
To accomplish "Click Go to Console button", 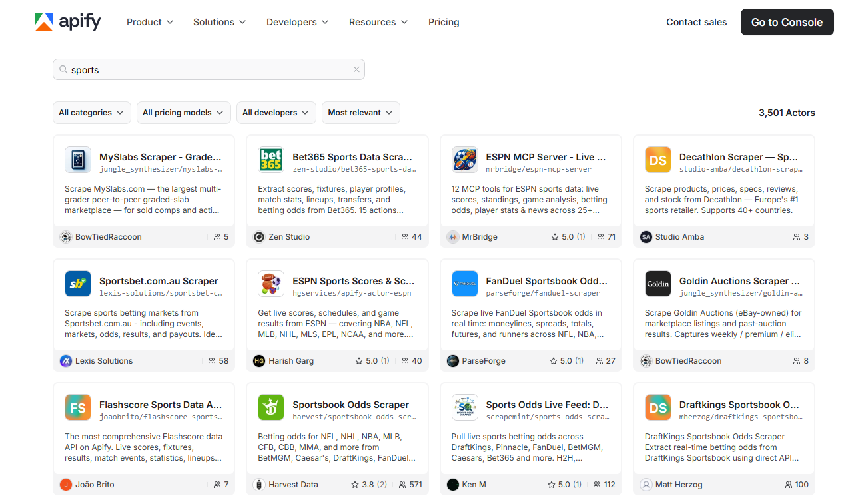I will (x=787, y=22).
